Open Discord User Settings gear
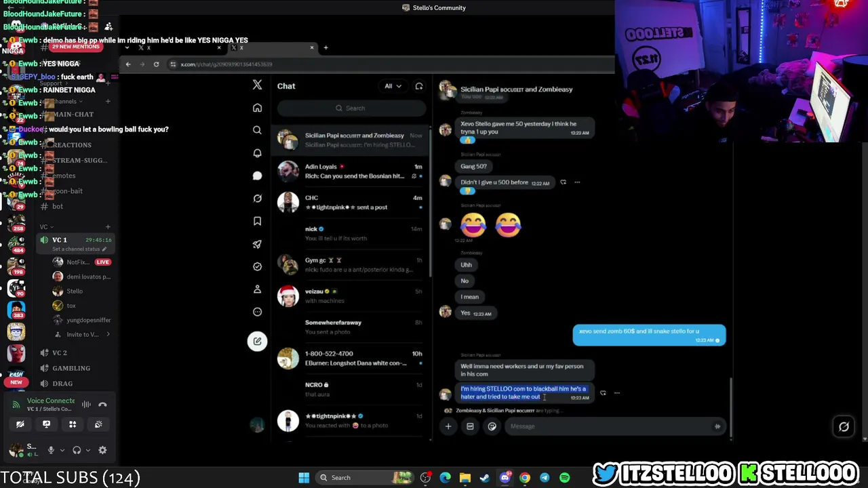This screenshot has height=488, width=868. 102,450
